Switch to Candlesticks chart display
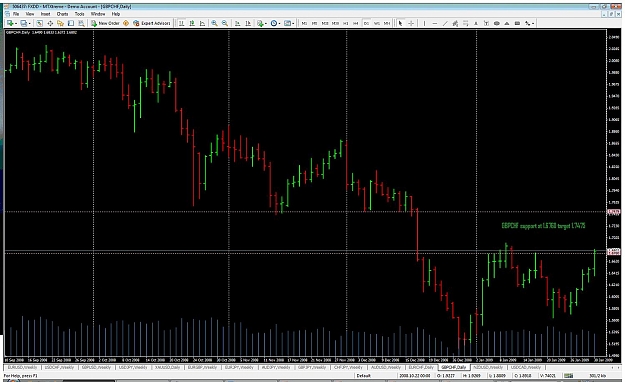 pyautogui.click(x=192, y=23)
